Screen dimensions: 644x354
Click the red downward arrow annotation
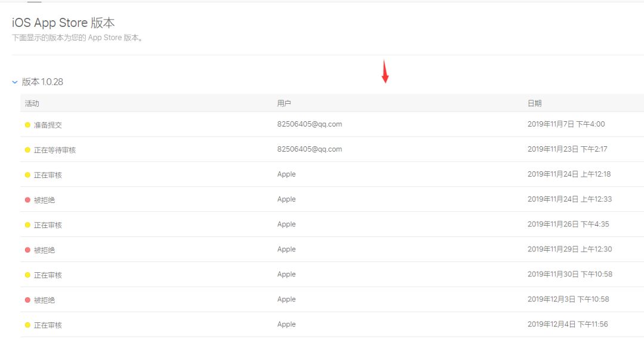coord(385,72)
